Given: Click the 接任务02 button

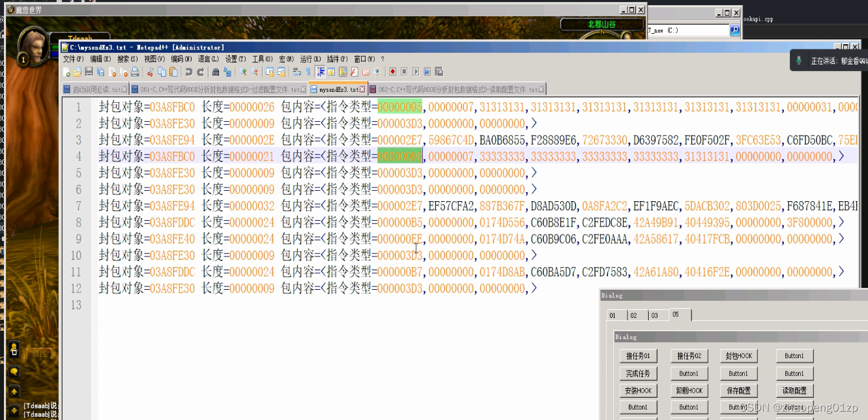Looking at the screenshot, I should (689, 356).
